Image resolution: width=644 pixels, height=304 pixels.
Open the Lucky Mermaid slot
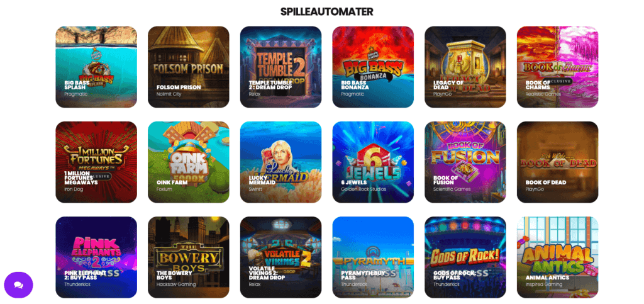coord(281,162)
